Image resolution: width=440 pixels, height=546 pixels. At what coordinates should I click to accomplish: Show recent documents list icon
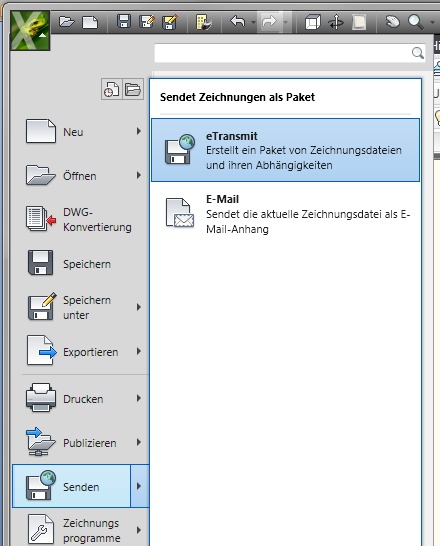[112, 89]
